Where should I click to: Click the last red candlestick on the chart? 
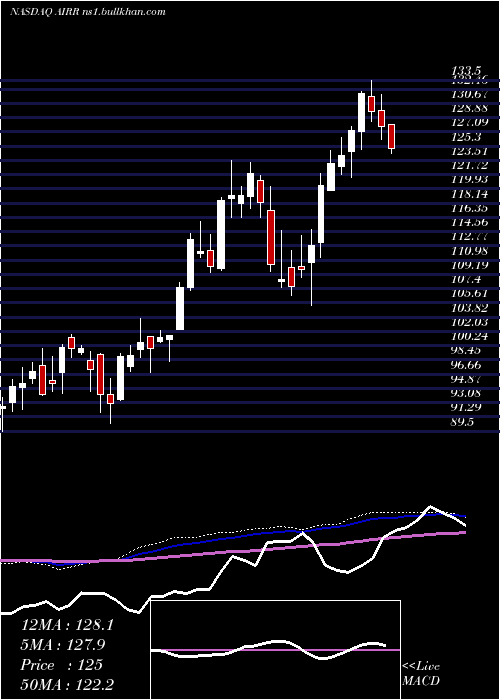pos(392,137)
